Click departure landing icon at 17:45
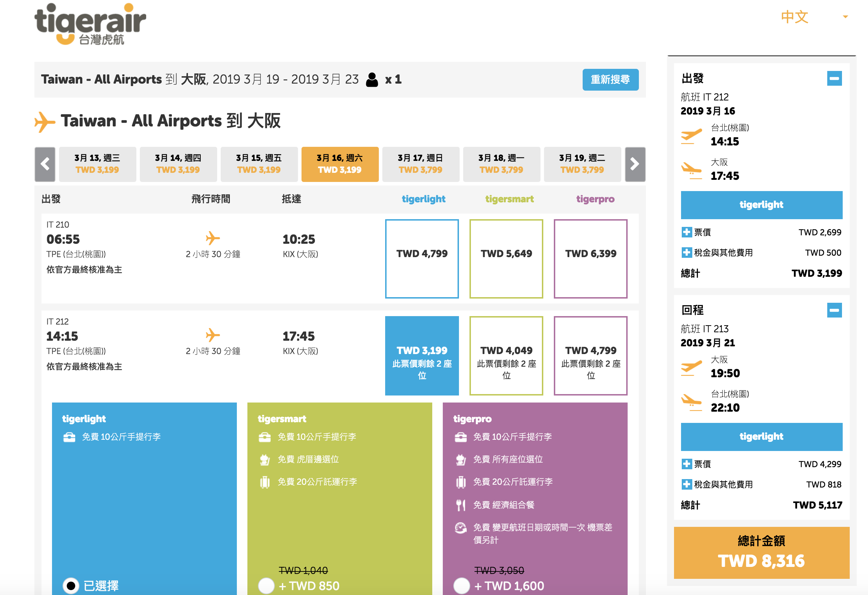This screenshot has width=868, height=595. (691, 170)
